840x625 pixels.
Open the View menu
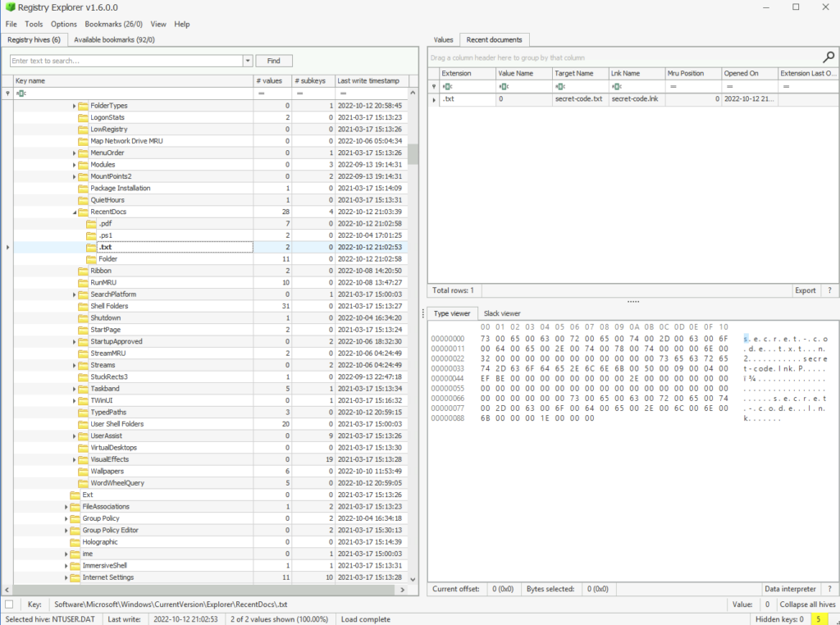click(158, 24)
